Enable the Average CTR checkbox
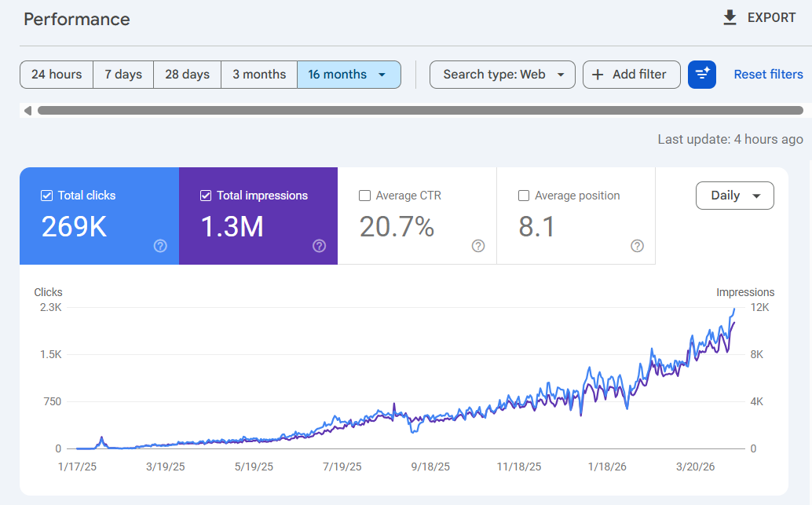This screenshot has width=812, height=505. [x=364, y=196]
